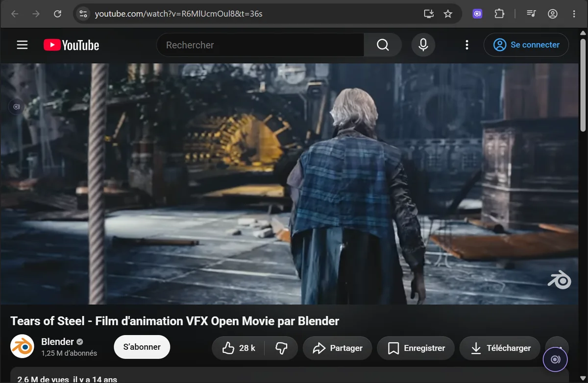Dislike the video

[x=281, y=348]
